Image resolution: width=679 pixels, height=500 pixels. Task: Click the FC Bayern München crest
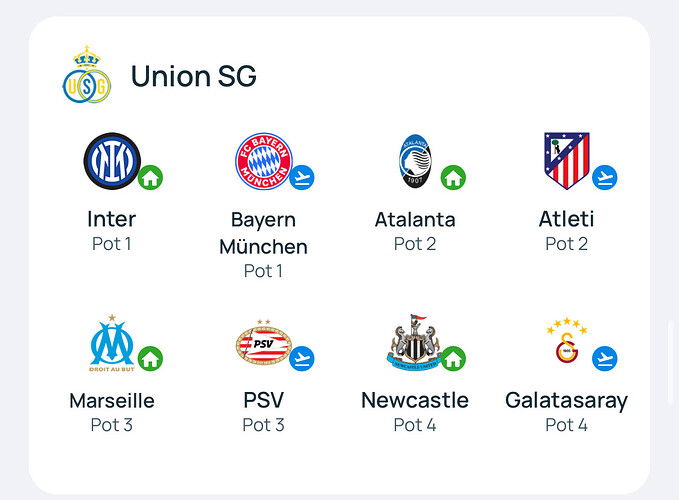click(264, 161)
